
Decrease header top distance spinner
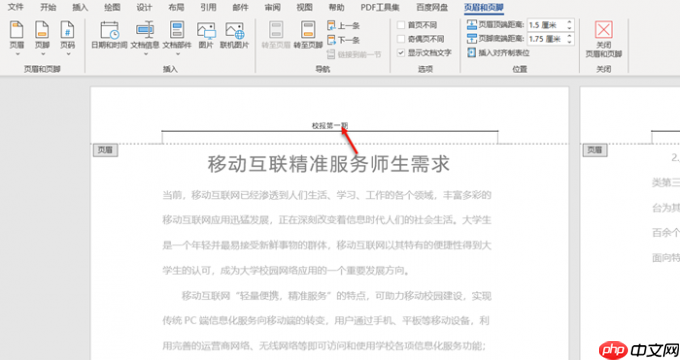coord(569,28)
